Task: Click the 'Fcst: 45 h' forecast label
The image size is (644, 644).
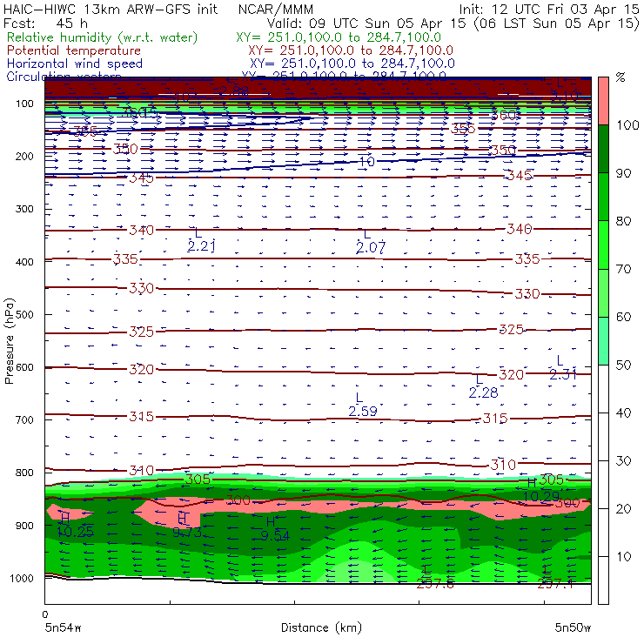Action: (x=45, y=23)
